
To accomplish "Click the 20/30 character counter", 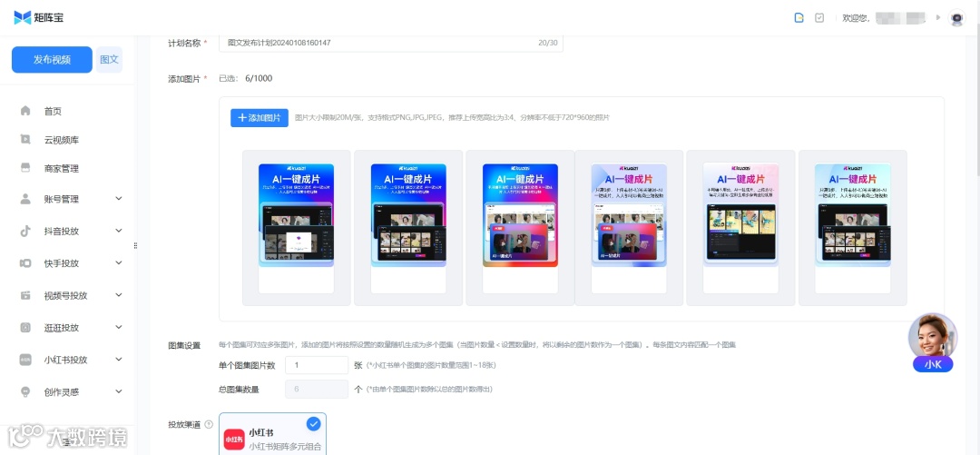I will pyautogui.click(x=547, y=44).
